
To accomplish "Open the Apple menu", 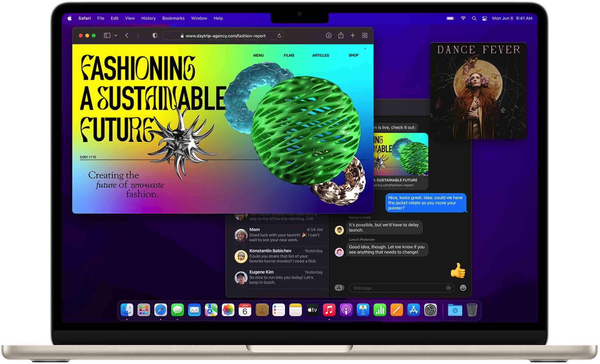I will tap(70, 18).
